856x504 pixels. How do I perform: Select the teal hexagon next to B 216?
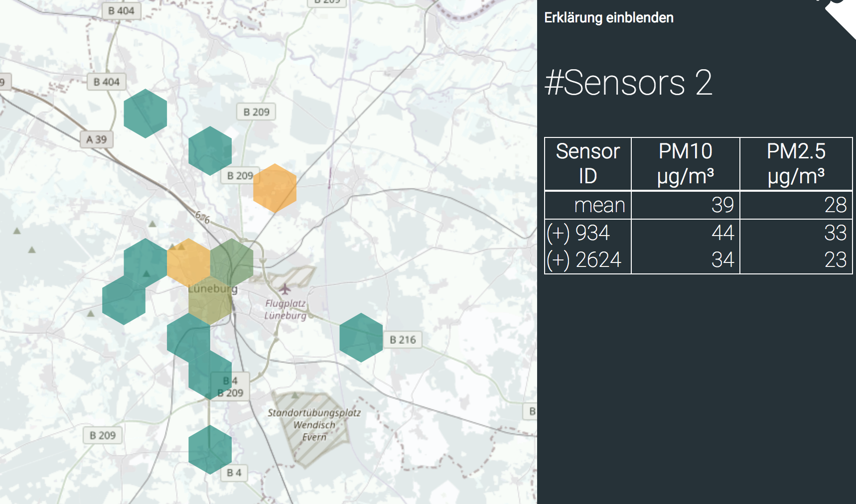[361, 338]
